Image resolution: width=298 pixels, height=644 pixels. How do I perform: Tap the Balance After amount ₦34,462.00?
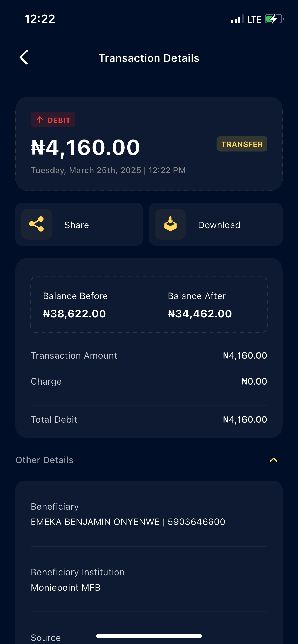200,314
